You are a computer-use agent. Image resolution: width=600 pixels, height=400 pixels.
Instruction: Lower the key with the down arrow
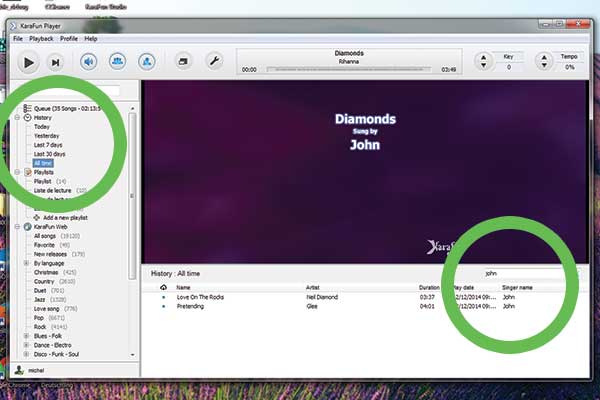[x=483, y=65]
